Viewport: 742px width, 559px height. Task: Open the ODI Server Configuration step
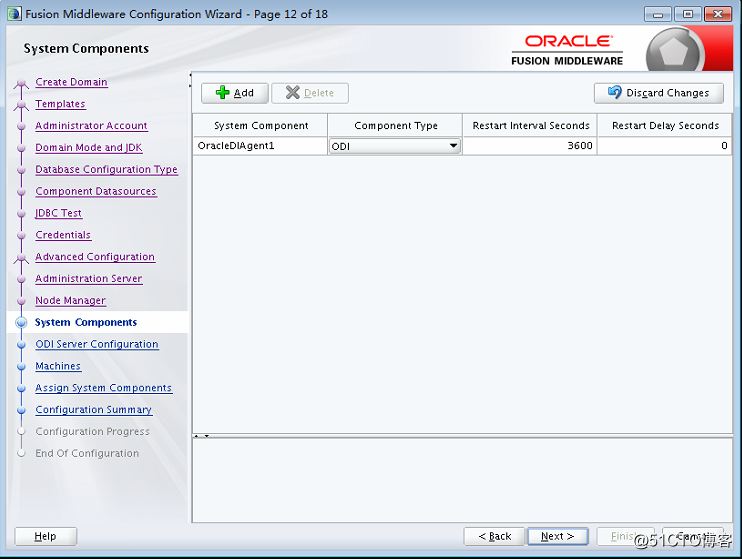(97, 344)
